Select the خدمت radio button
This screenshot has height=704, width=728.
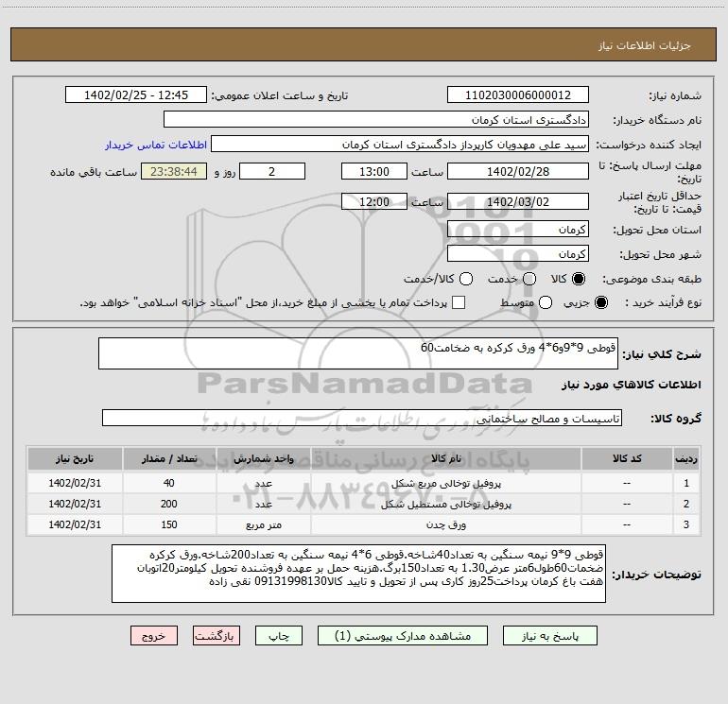click(x=529, y=279)
